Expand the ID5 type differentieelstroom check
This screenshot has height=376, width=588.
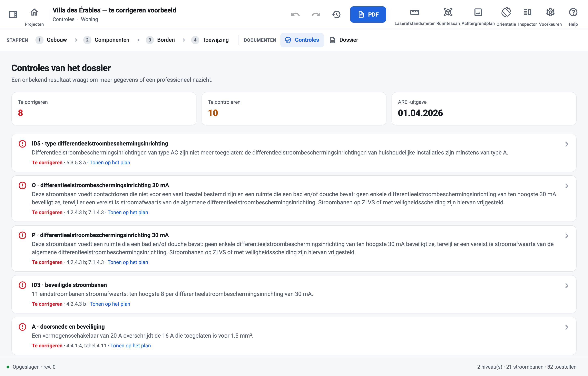tap(567, 144)
